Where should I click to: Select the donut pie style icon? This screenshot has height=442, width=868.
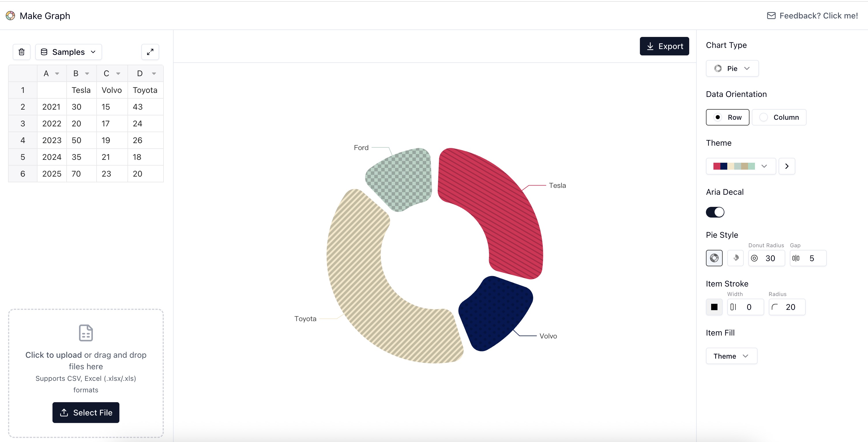tap(714, 258)
